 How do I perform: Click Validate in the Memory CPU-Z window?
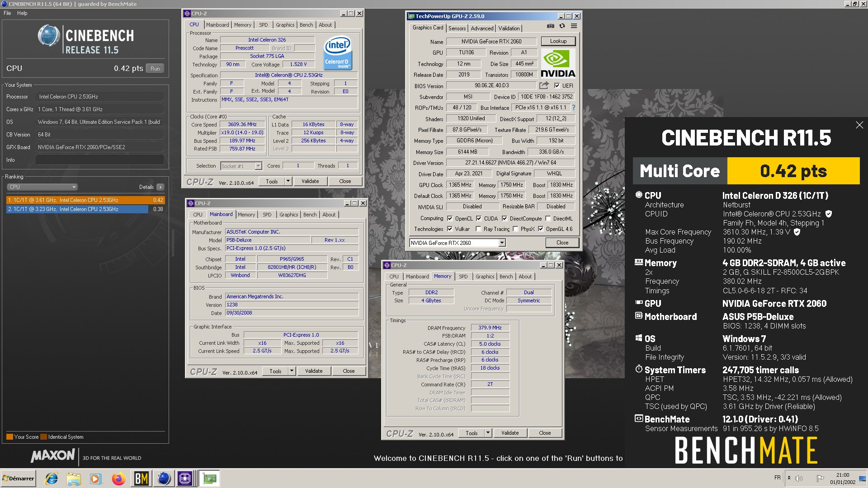pos(510,433)
